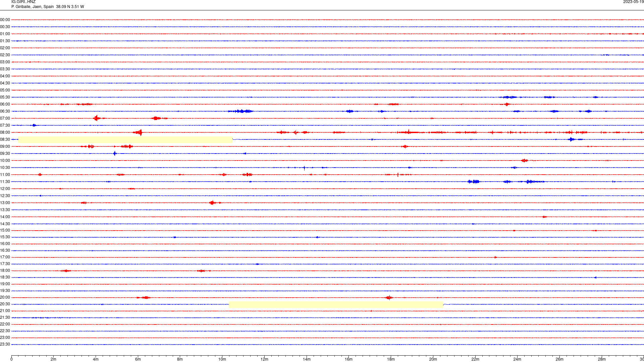
Task: Click the yellow data gap on the 08:30 trace
Action: coord(125,140)
